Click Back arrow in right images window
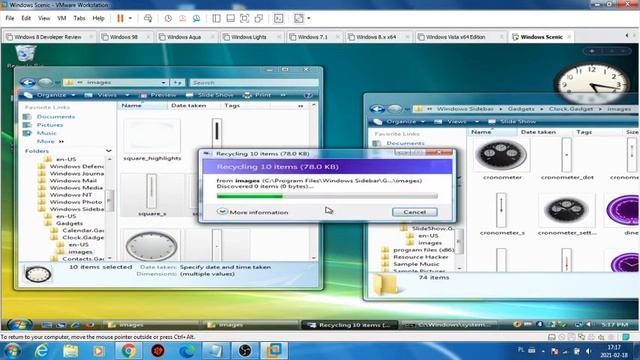 (377, 109)
